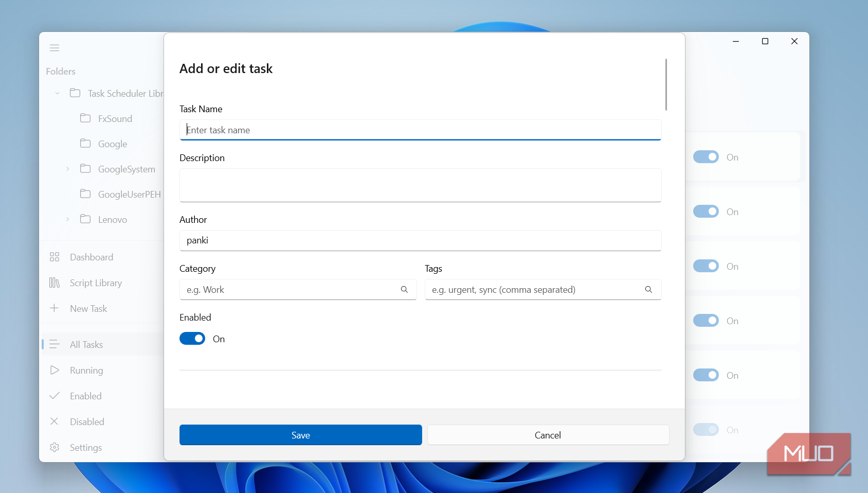Open the hamburger navigation menu
The width and height of the screenshot is (868, 493).
coord(55,48)
